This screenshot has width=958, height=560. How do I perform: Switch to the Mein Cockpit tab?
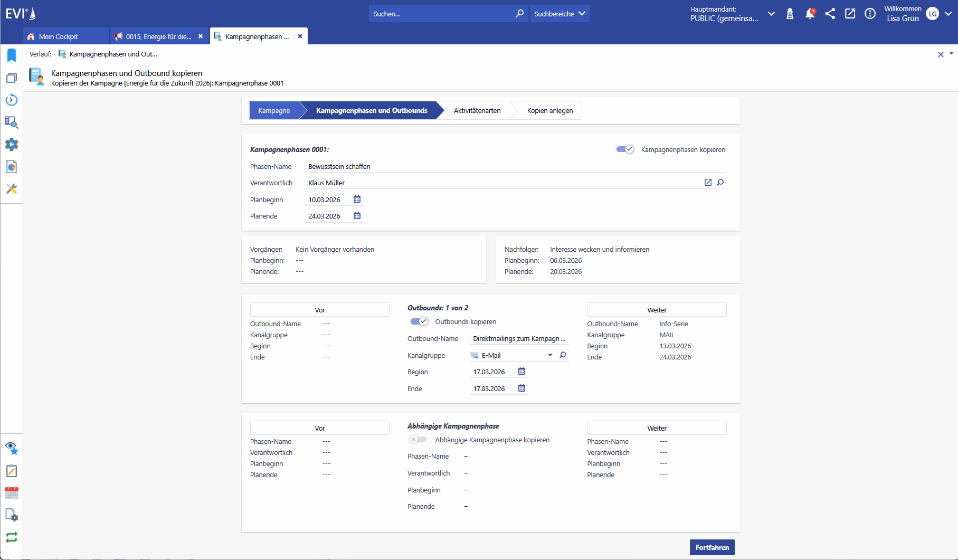pos(59,36)
